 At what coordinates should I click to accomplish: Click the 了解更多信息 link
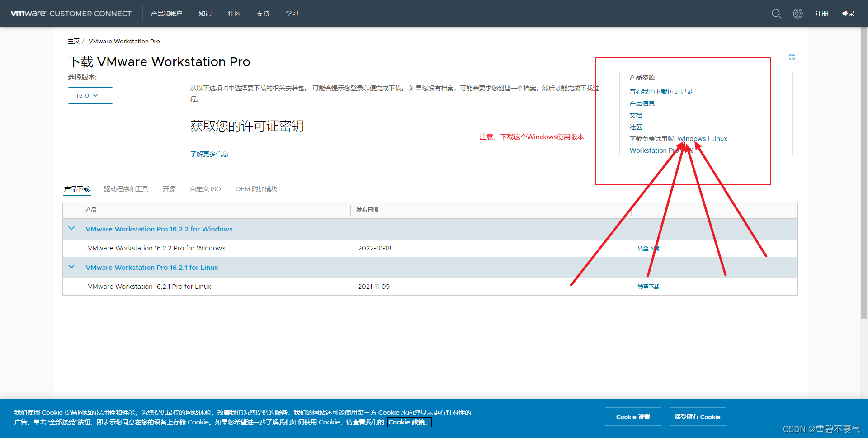coord(209,154)
